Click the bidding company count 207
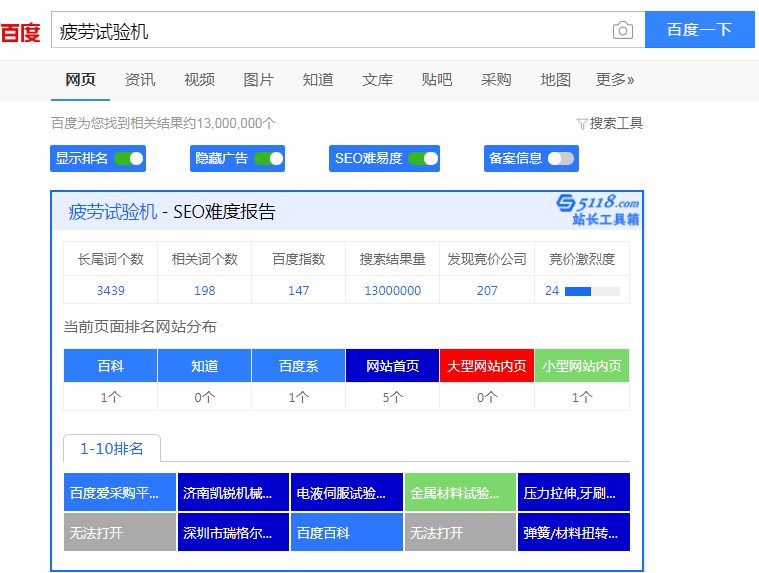 (487, 290)
